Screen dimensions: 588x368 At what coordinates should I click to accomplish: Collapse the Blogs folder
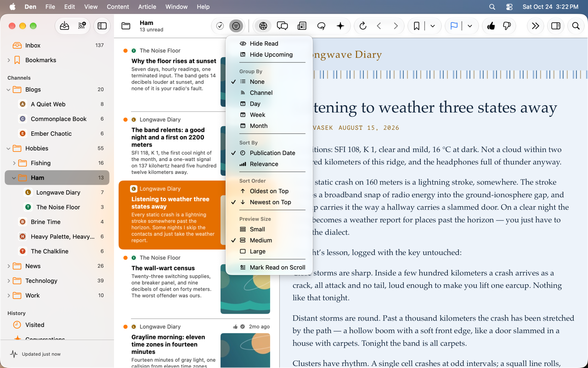[9, 90]
